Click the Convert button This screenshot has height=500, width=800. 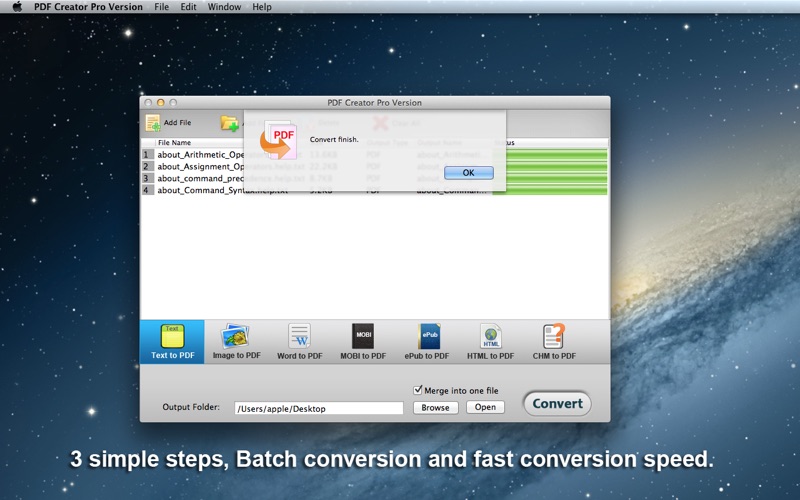[557, 404]
